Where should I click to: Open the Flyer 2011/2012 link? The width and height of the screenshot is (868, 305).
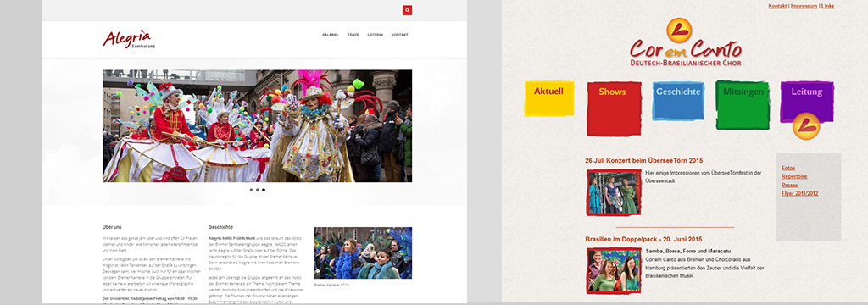pyautogui.click(x=800, y=194)
